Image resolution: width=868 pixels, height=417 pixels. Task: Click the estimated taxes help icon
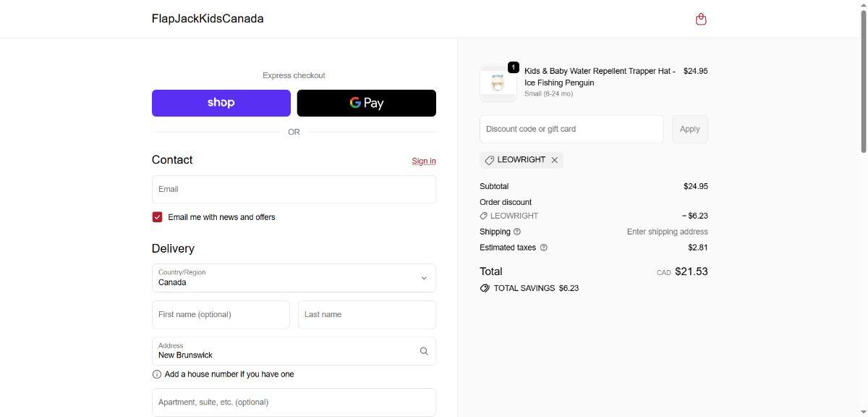tap(544, 248)
